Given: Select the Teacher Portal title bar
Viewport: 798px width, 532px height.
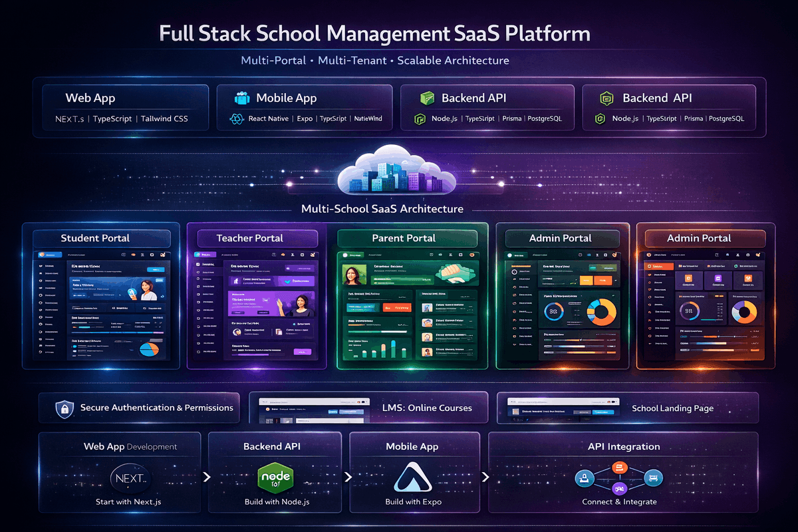Looking at the screenshot, I should pos(257,238).
